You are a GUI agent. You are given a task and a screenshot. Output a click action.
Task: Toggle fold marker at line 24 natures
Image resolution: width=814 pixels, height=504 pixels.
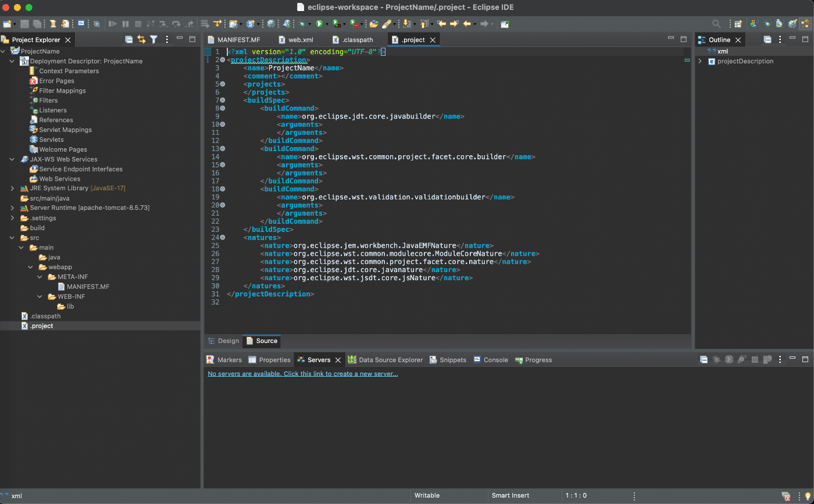click(223, 237)
